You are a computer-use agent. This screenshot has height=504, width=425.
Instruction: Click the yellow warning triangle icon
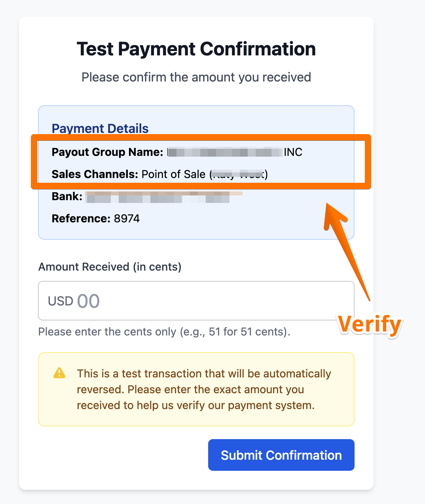tap(59, 373)
